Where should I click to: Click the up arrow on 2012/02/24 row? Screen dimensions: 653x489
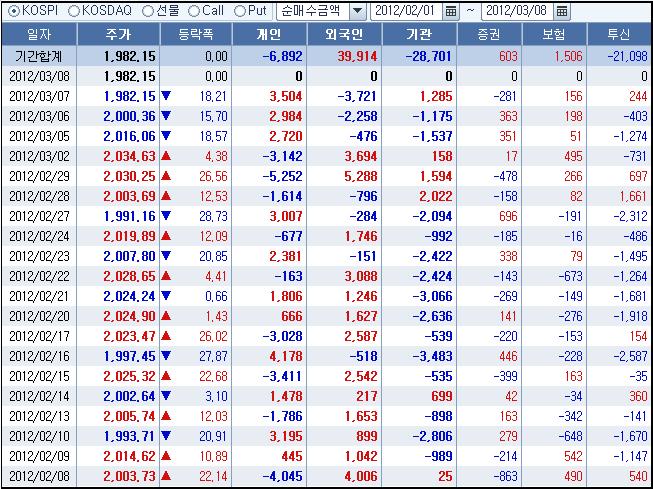pyautogui.click(x=166, y=236)
